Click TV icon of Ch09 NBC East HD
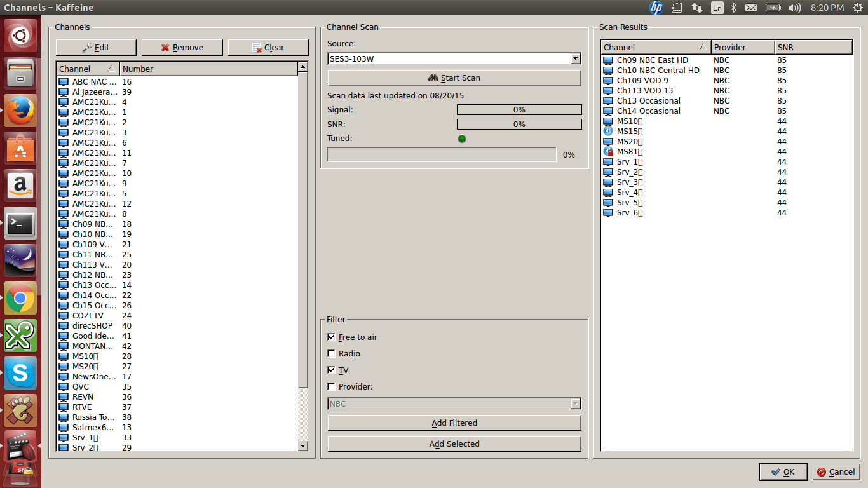Screen dimensions: 868x488 608,60
